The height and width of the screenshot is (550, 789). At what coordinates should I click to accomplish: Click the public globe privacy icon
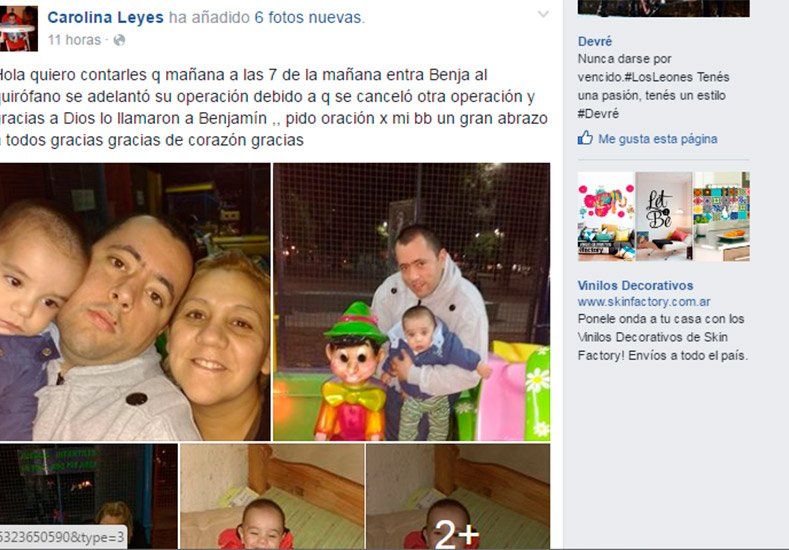119,40
